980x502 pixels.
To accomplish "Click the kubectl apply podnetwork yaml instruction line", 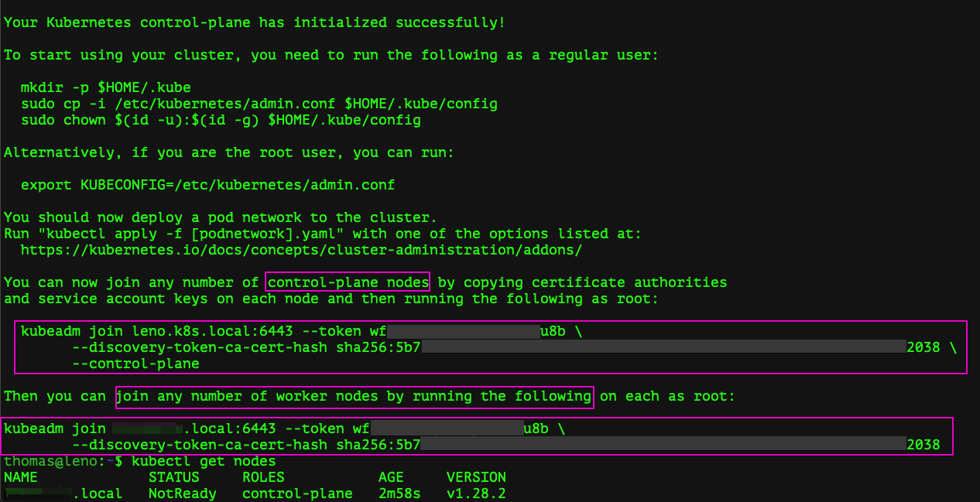I will (323, 234).
